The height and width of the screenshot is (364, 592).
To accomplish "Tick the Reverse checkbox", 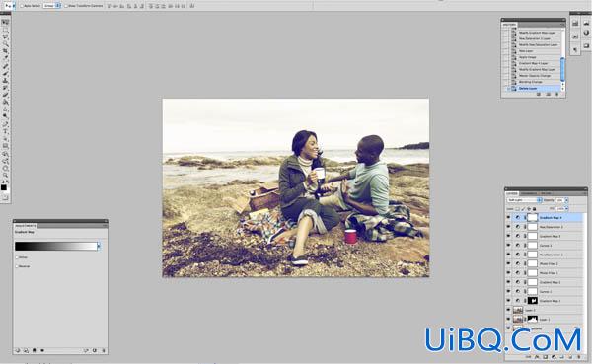I will click(x=17, y=266).
